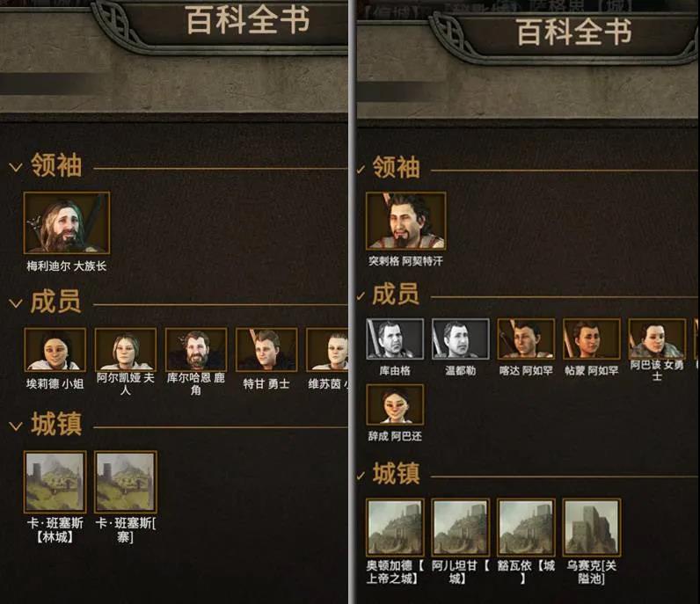This screenshot has height=604, width=700.
Task: Collapse the right 城镇 section arrow
Action: (361, 477)
